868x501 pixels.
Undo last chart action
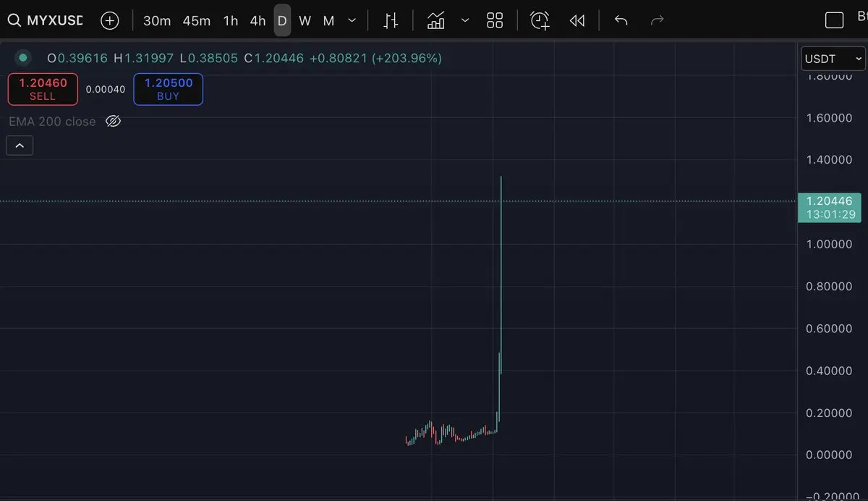click(x=621, y=20)
